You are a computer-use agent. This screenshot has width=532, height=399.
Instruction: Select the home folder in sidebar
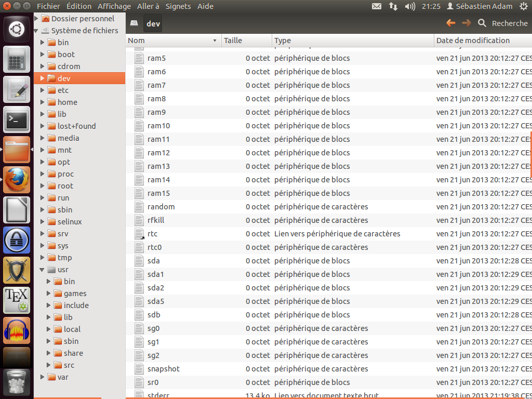[x=68, y=102]
